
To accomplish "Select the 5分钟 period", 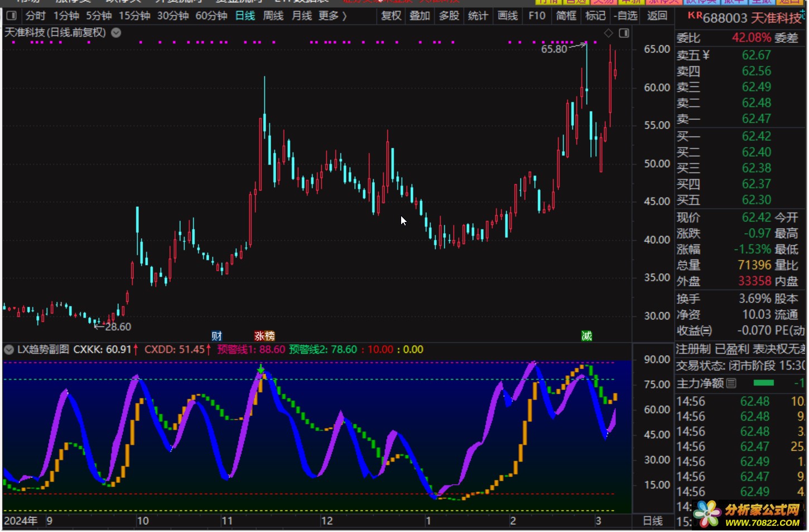I will [99, 16].
